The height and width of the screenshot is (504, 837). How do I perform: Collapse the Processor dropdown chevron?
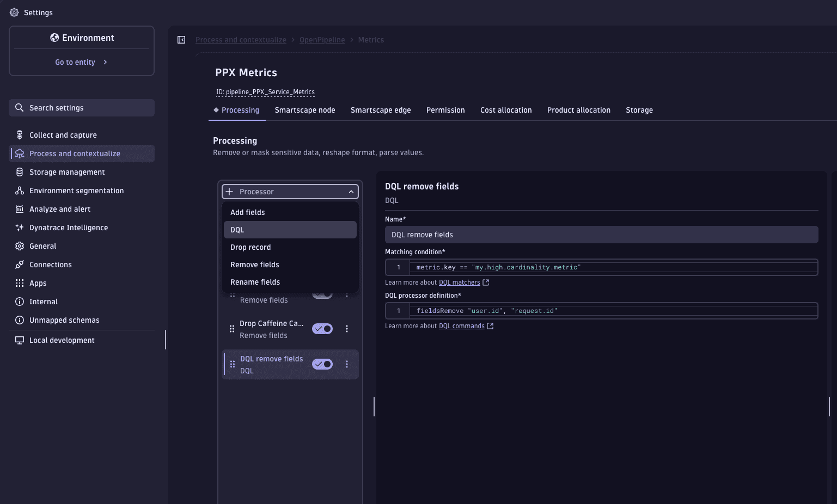click(x=351, y=191)
